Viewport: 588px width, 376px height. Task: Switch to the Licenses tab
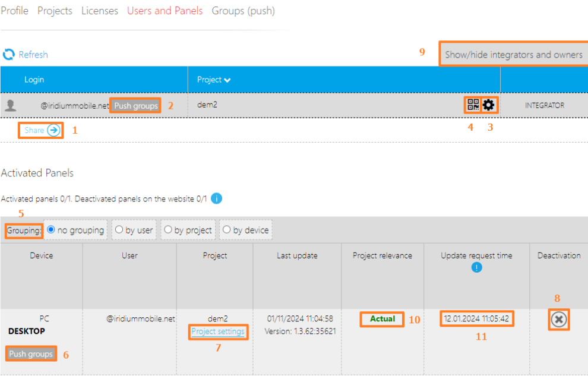point(99,11)
